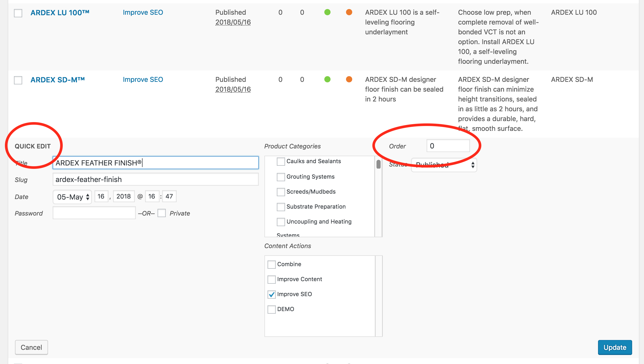Viewport: 644px width, 364px height.
Task: Check the Caulks and Sealants category
Action: (x=281, y=162)
